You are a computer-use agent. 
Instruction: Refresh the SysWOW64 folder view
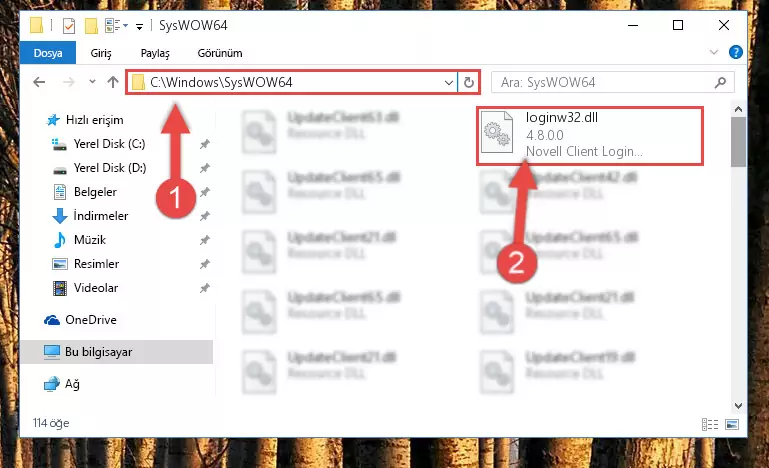click(x=468, y=82)
